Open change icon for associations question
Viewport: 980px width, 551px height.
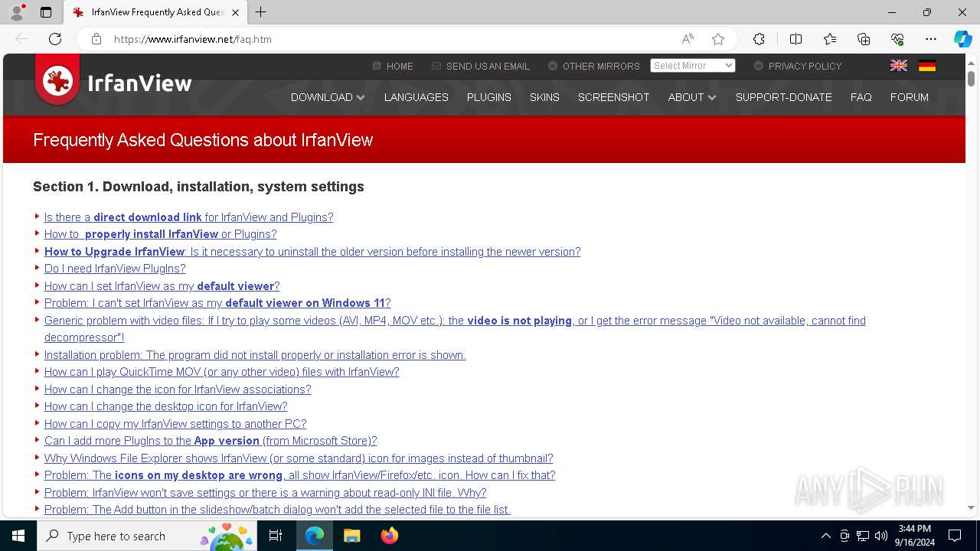178,390
